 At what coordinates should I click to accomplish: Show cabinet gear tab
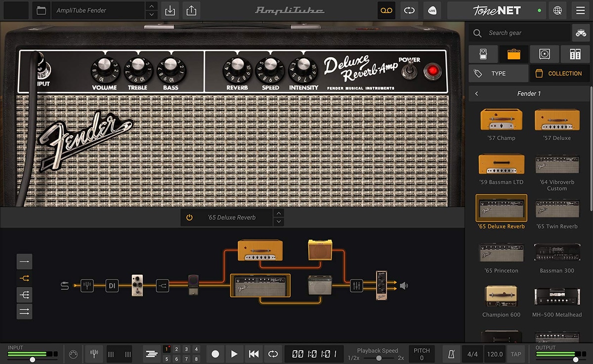point(544,53)
